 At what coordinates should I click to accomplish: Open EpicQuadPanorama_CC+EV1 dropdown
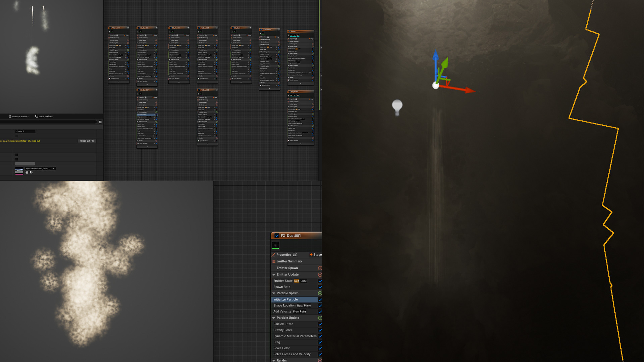pyautogui.click(x=40, y=168)
